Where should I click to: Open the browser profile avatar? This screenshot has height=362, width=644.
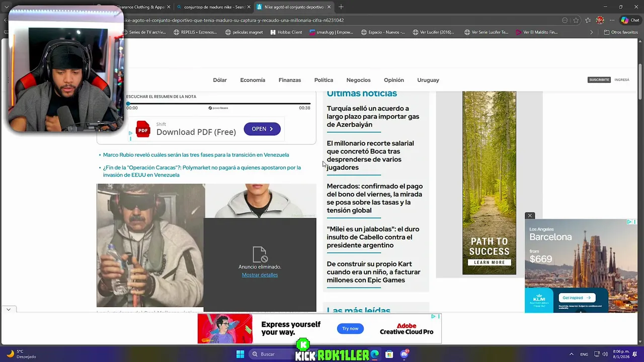[600, 20]
